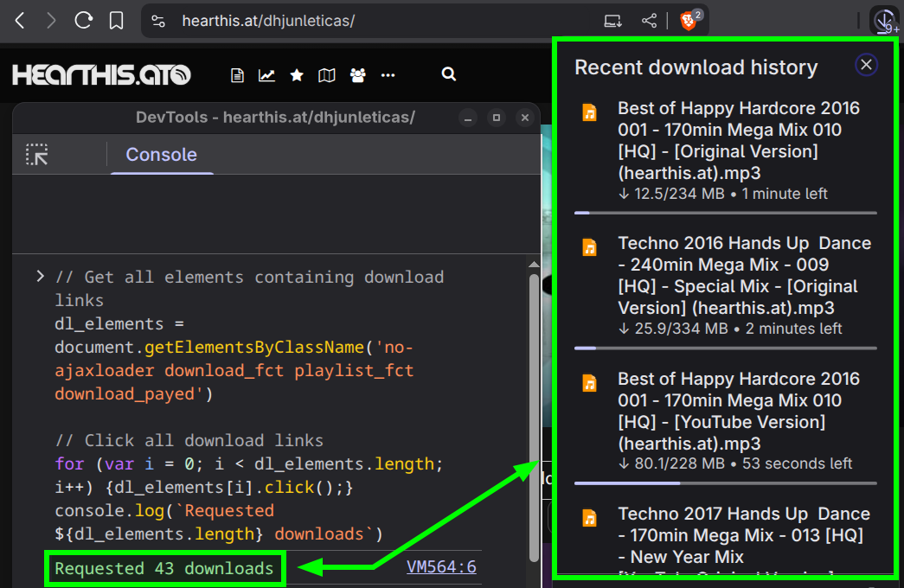
Task: Click the star icon in site navigation
Action: click(x=297, y=75)
